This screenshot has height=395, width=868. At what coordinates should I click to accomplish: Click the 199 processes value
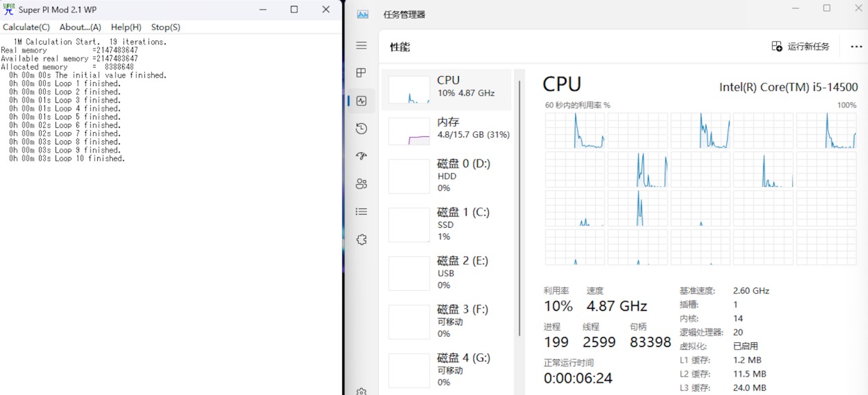coord(556,342)
